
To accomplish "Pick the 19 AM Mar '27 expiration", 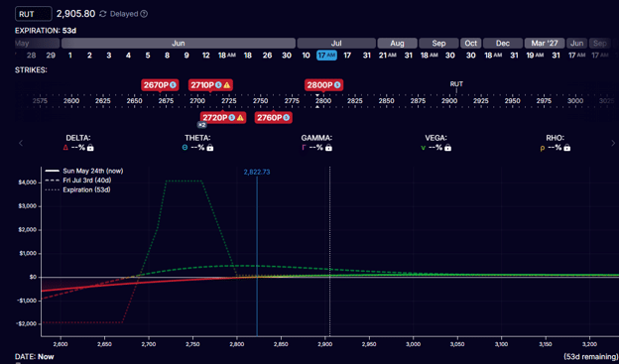I will coord(536,56).
